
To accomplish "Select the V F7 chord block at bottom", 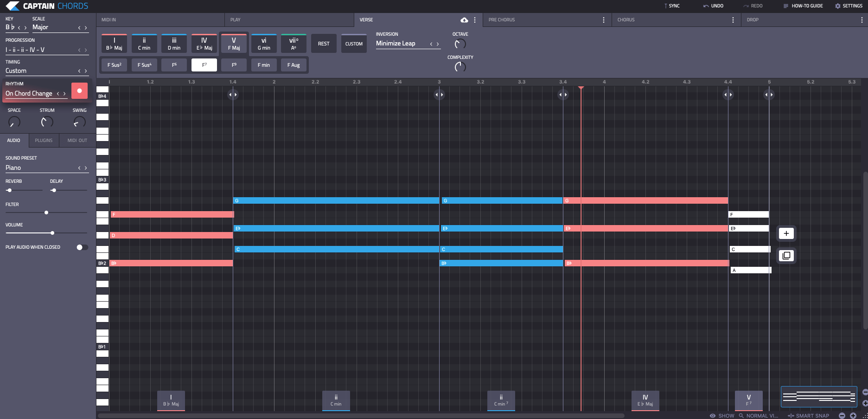I will coord(748,400).
